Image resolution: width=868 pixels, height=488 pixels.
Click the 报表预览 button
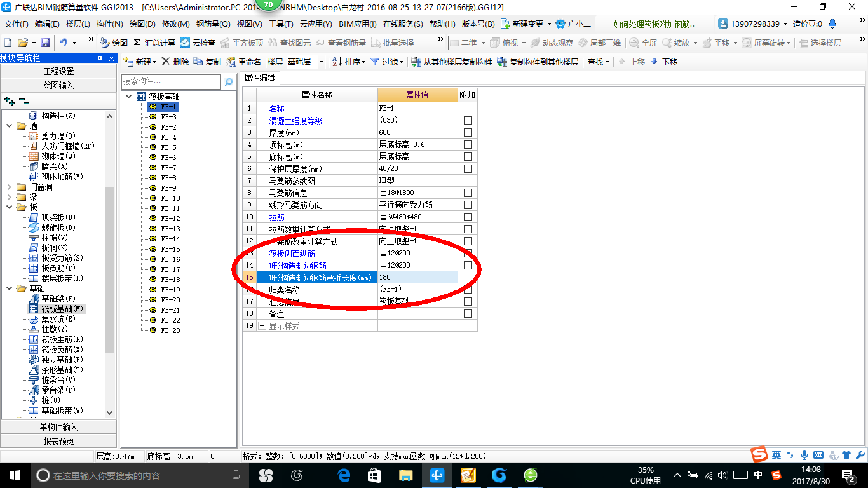(x=58, y=440)
